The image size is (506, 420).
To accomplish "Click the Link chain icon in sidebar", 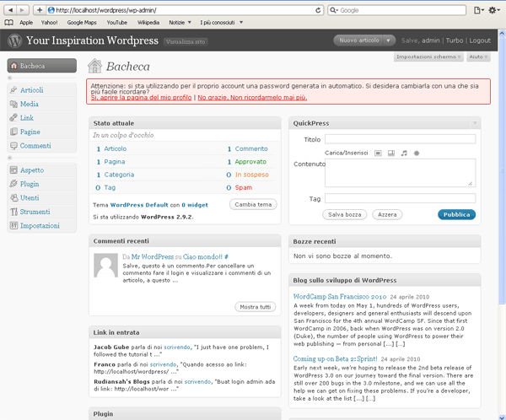I will point(13,117).
